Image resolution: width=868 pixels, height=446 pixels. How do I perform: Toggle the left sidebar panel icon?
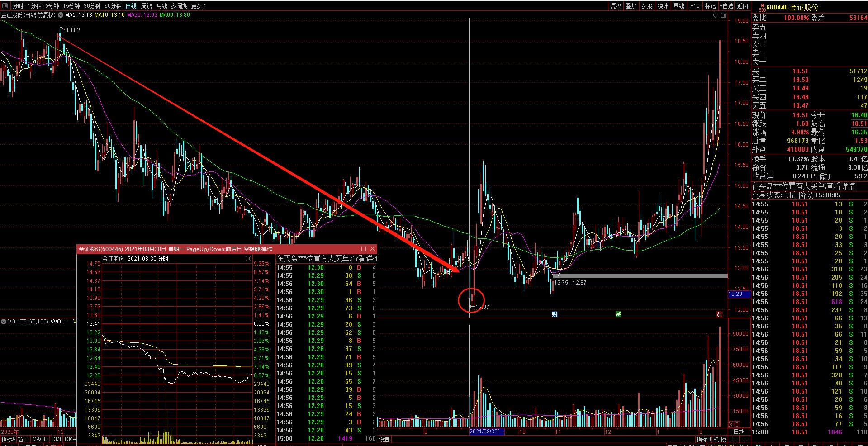click(5, 6)
